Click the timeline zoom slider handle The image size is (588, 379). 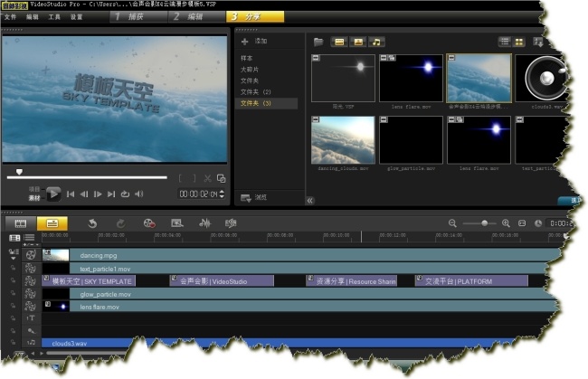coord(485,223)
